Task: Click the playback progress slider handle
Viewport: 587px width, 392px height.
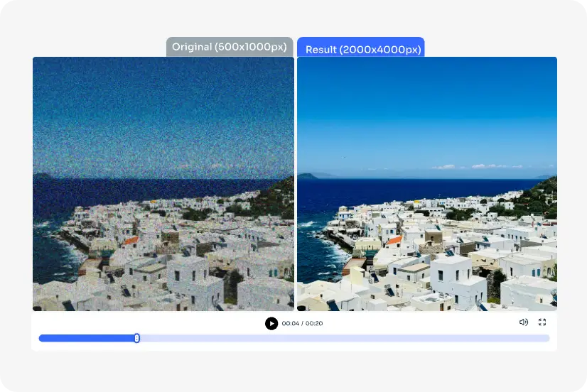Action: [137, 338]
